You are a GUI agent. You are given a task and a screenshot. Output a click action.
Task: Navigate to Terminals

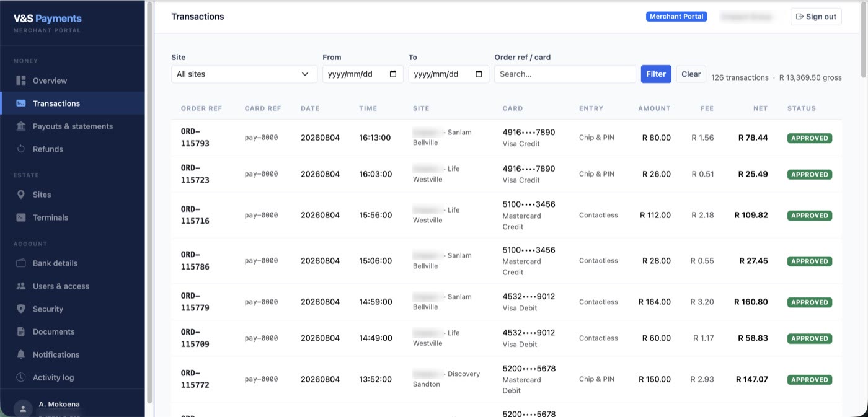(73, 217)
